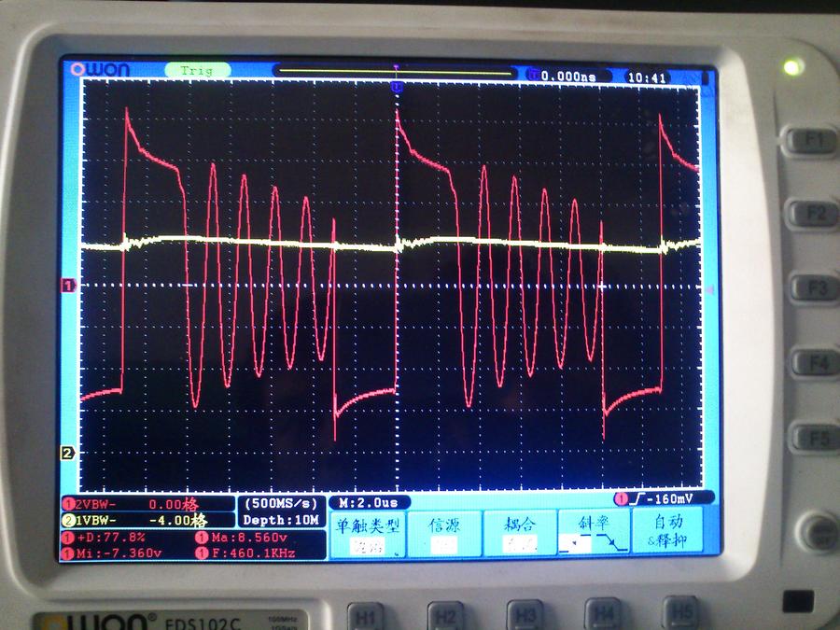
Task: Click the channel 2 zero-level marker
Action: pyautogui.click(x=67, y=454)
